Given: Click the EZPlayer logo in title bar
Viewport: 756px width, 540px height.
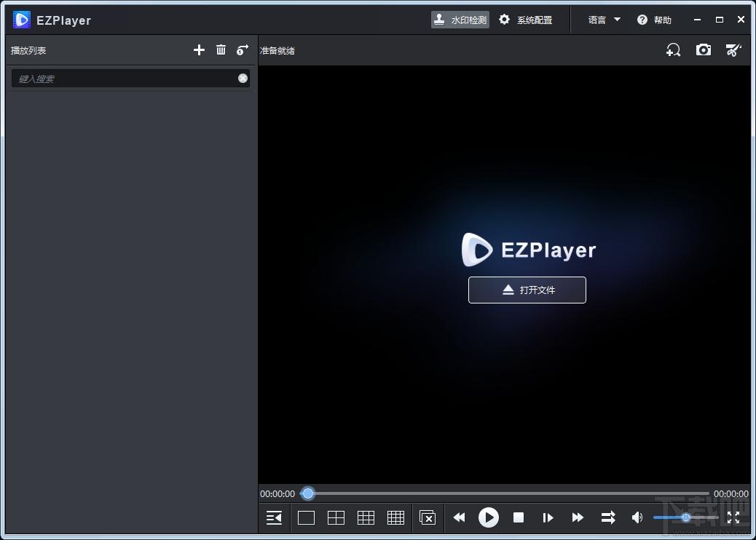Looking at the screenshot, I should click(22, 20).
